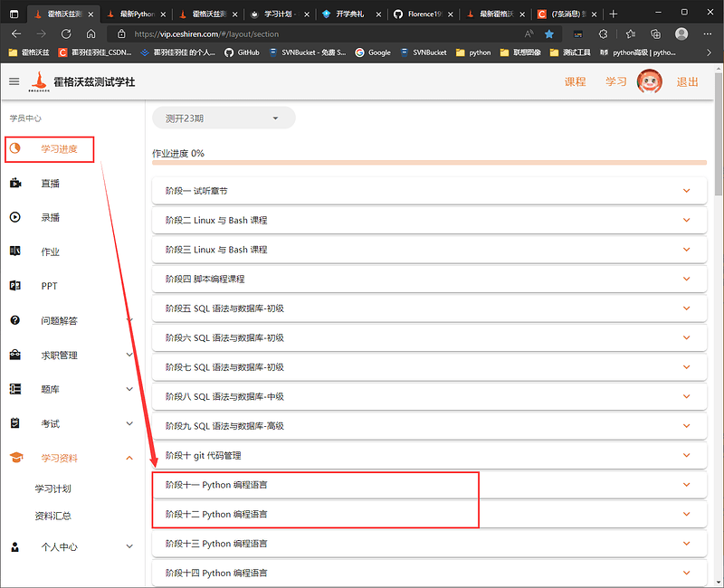The image size is (724, 588).
Task: Collapse the 学习资料 sidebar submenu arrow
Action: pyautogui.click(x=129, y=458)
